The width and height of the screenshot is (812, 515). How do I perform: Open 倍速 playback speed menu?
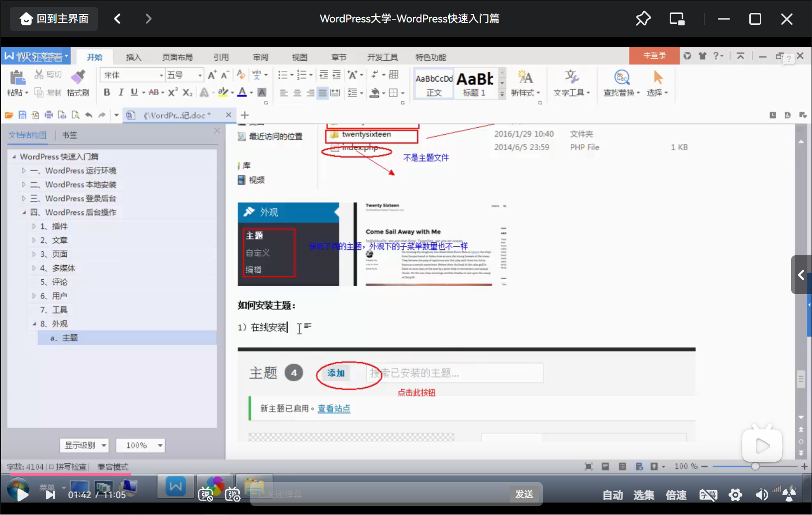[676, 495]
